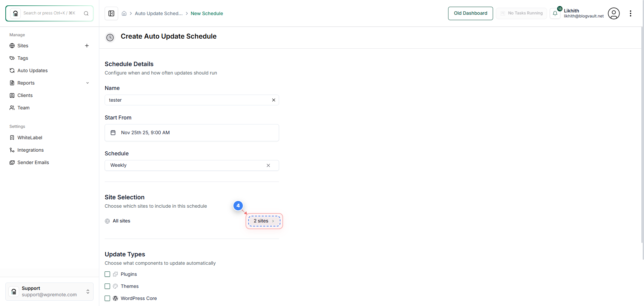Enable the Plugins update checkbox
Image resolution: width=644 pixels, height=306 pixels.
pos(107,274)
